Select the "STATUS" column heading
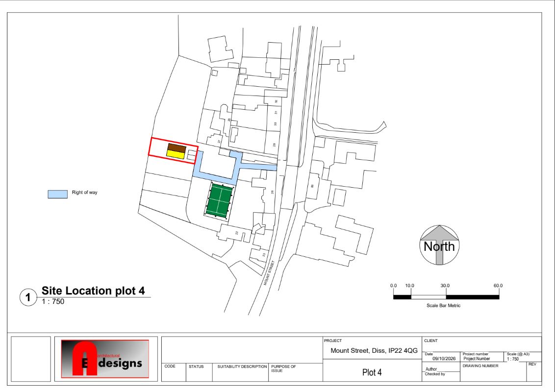 tap(196, 367)
